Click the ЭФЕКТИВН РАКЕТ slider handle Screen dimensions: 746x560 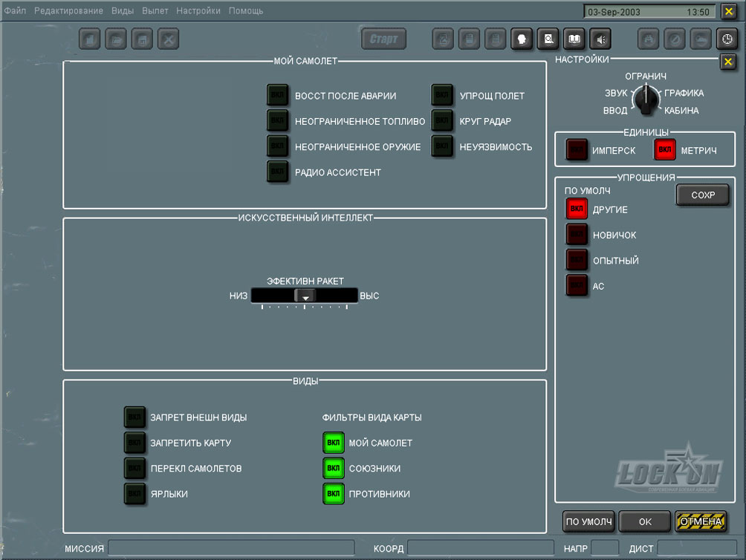[x=305, y=296]
